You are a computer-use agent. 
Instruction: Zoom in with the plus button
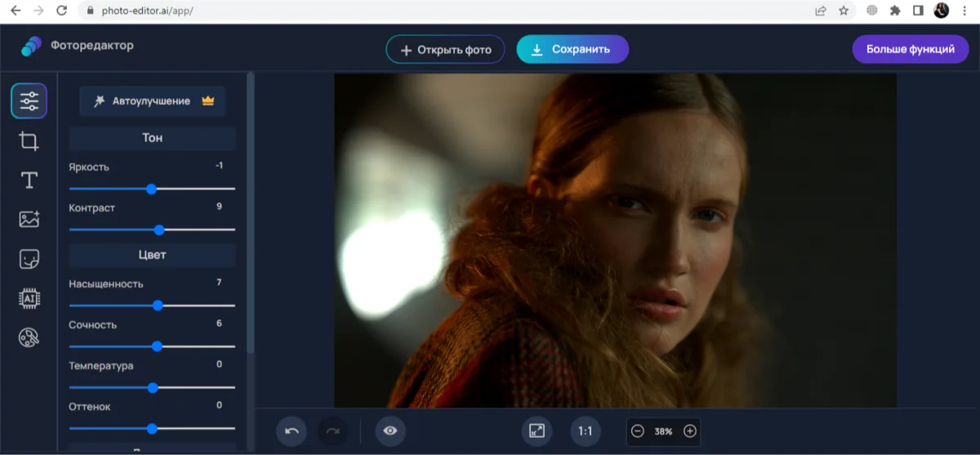coord(690,431)
